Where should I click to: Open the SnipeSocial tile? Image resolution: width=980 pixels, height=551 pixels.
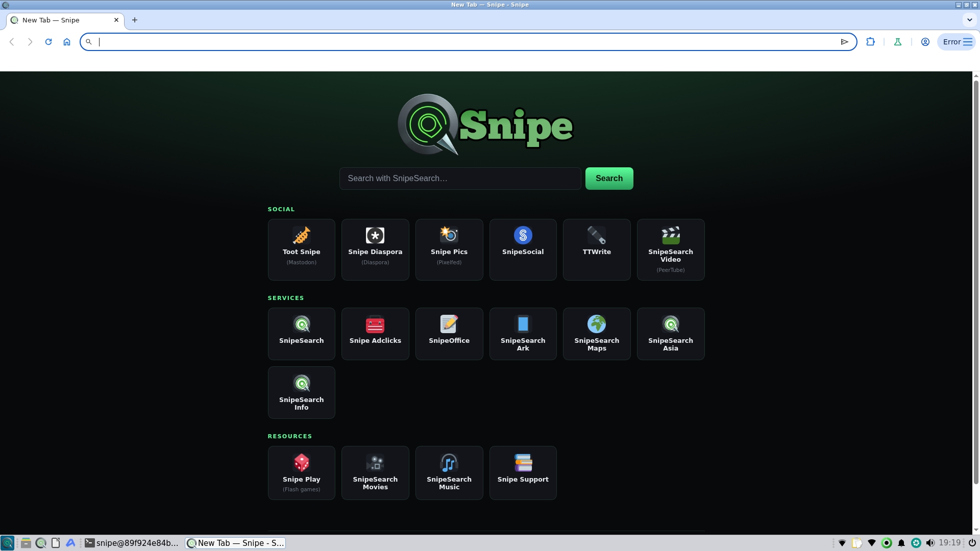click(x=523, y=249)
